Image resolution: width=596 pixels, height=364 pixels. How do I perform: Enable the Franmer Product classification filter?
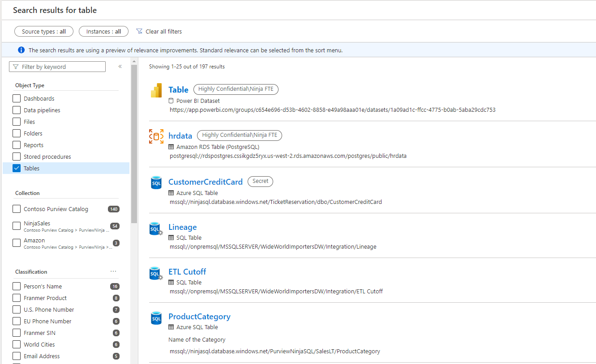17,298
